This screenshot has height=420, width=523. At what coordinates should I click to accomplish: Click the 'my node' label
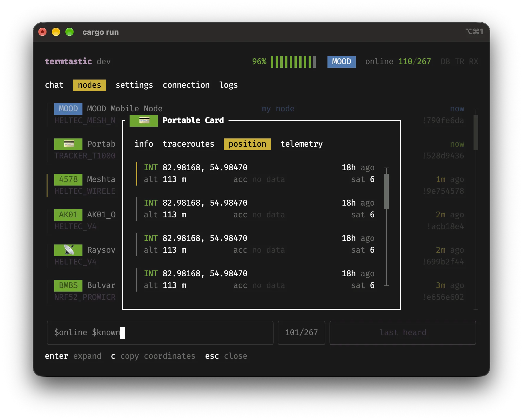(278, 109)
